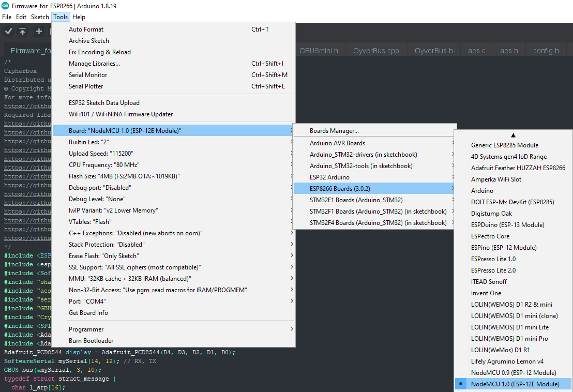Select LOLIN(WEMOS) D1 mini Pro board
Viewport: 573px width, 392px height.
513,338
